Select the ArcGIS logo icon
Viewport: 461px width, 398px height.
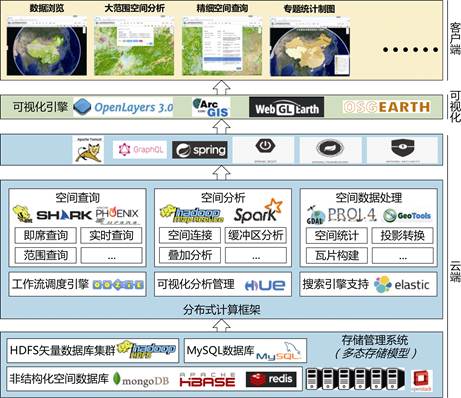pyautogui.click(x=211, y=107)
